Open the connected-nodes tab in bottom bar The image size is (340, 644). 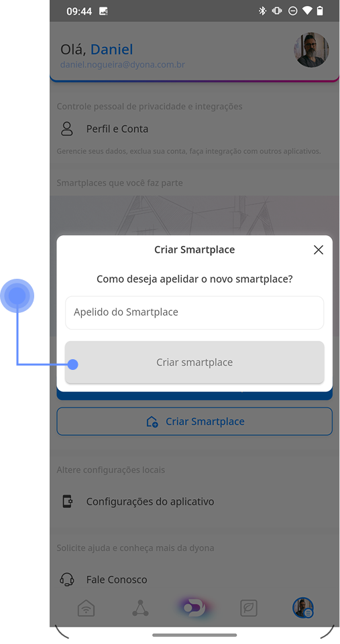tap(140, 608)
